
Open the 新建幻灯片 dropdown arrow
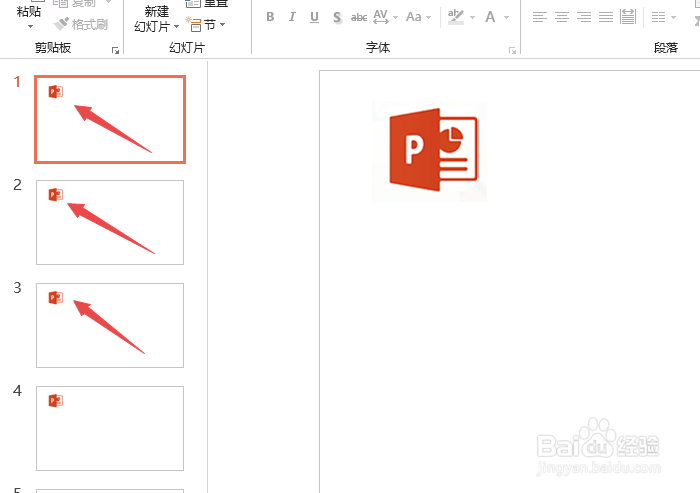tap(176, 27)
